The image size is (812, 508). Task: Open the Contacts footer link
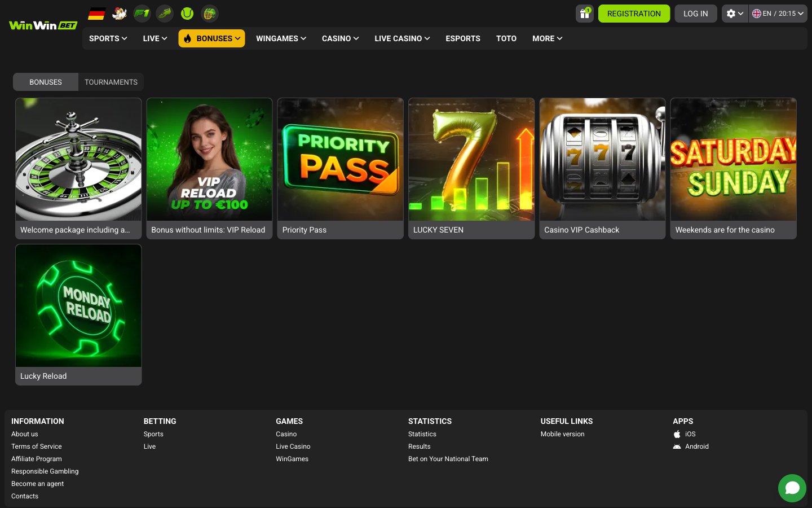(x=25, y=496)
